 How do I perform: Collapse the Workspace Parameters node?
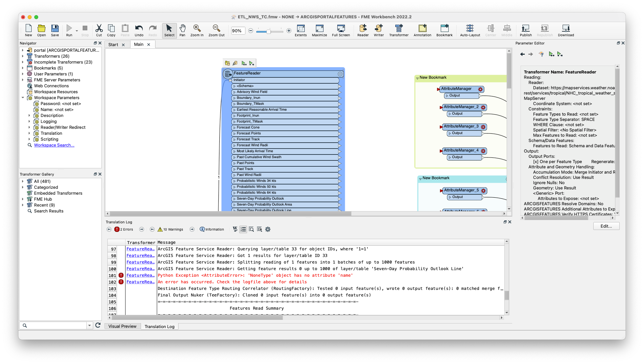[23, 98]
